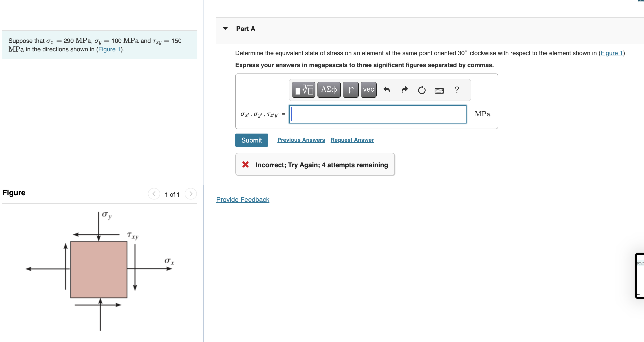Click the stress element square in figure
Image resolution: width=644 pixels, height=342 pixels.
[99, 269]
